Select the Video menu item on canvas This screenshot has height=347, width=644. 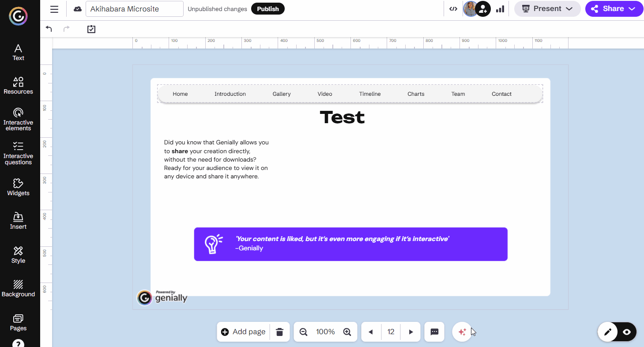tap(325, 94)
